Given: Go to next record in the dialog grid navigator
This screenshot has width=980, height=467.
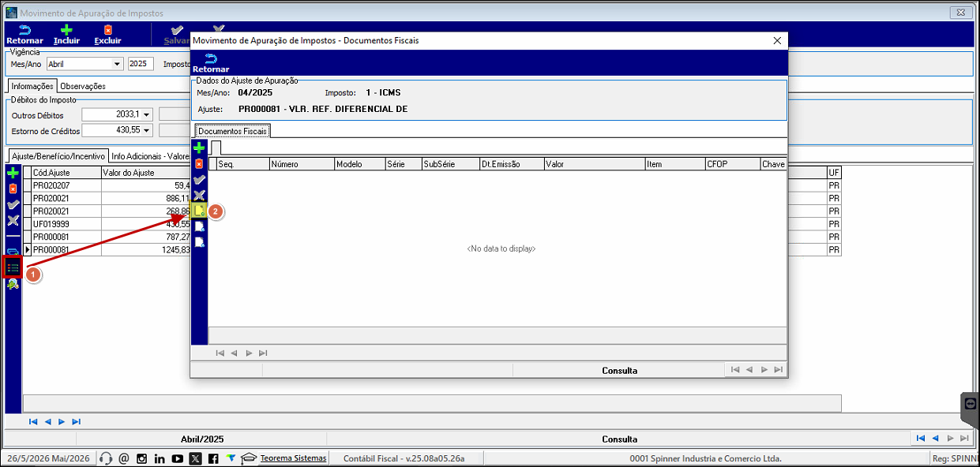Looking at the screenshot, I should (x=249, y=353).
